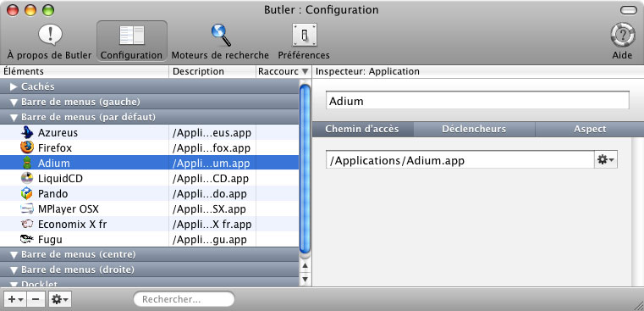Click the Azureus frog icon
The width and height of the screenshot is (644, 311).
tap(27, 132)
